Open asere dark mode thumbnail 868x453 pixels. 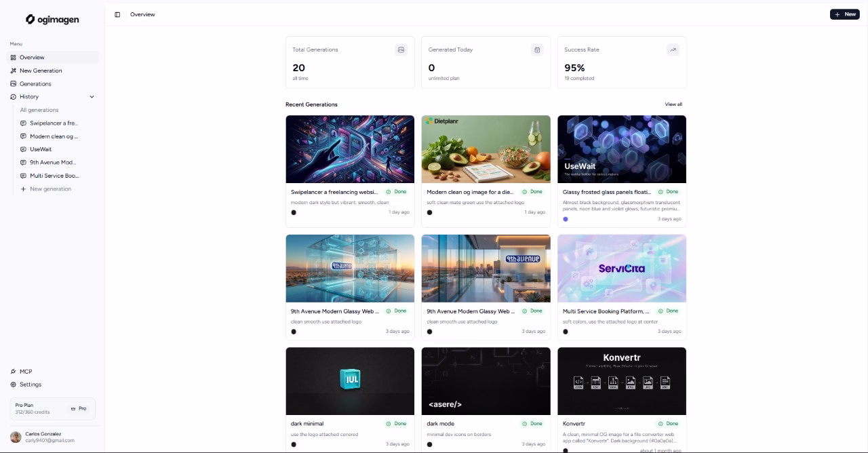pyautogui.click(x=486, y=381)
